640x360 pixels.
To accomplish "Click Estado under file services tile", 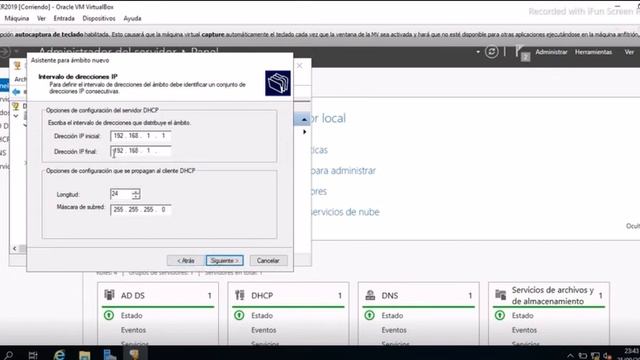I will pyautogui.click(x=522, y=316).
